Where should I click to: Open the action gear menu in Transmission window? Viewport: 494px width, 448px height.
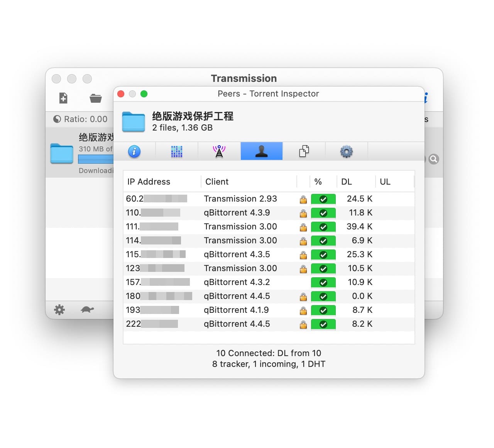tap(59, 310)
